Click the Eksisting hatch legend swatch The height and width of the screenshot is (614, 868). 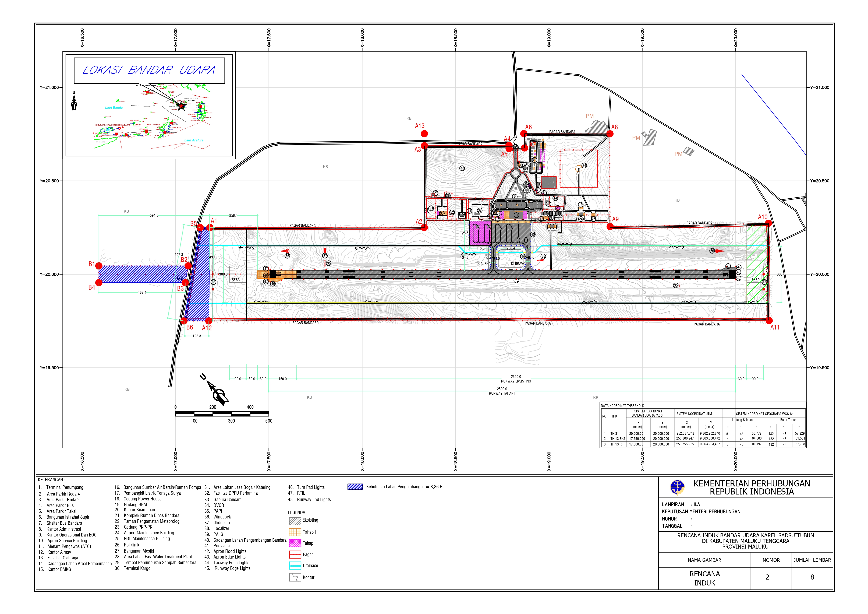[x=295, y=521]
